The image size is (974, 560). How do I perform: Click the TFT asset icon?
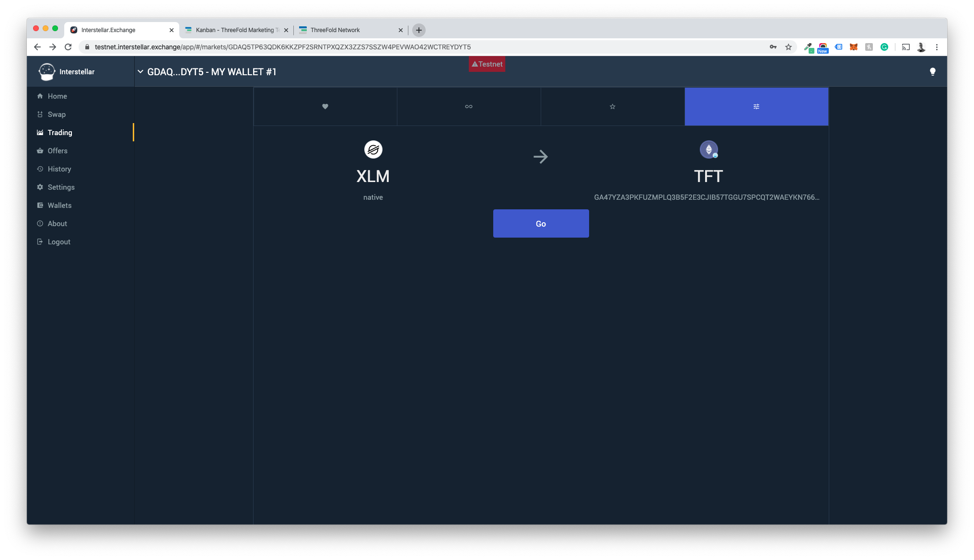tap(708, 149)
